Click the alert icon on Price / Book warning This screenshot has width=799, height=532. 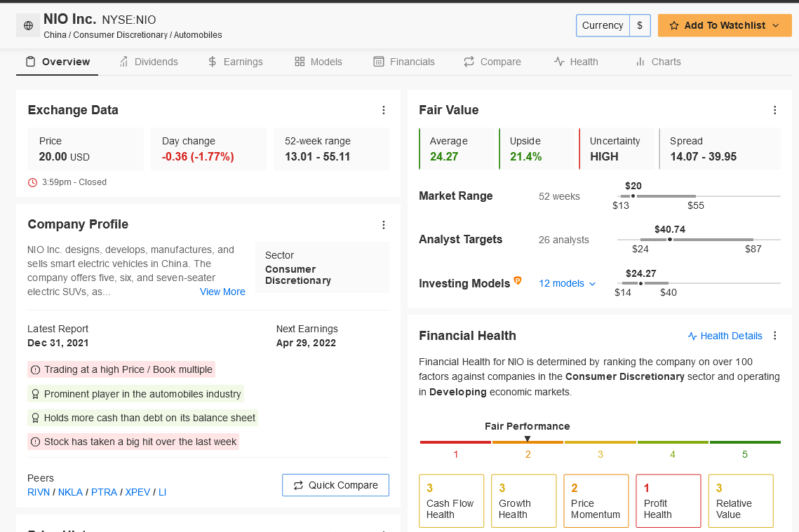tap(35, 370)
